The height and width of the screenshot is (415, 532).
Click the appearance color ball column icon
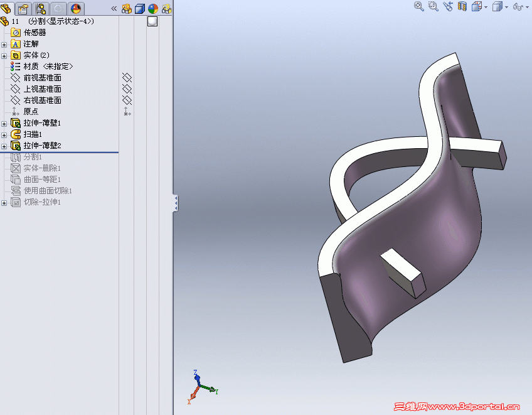153,9
